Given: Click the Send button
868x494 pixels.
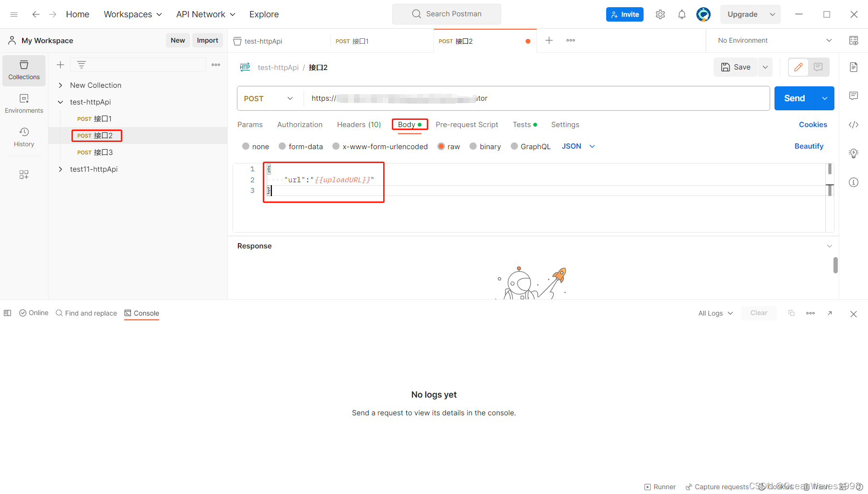Looking at the screenshot, I should coord(795,98).
